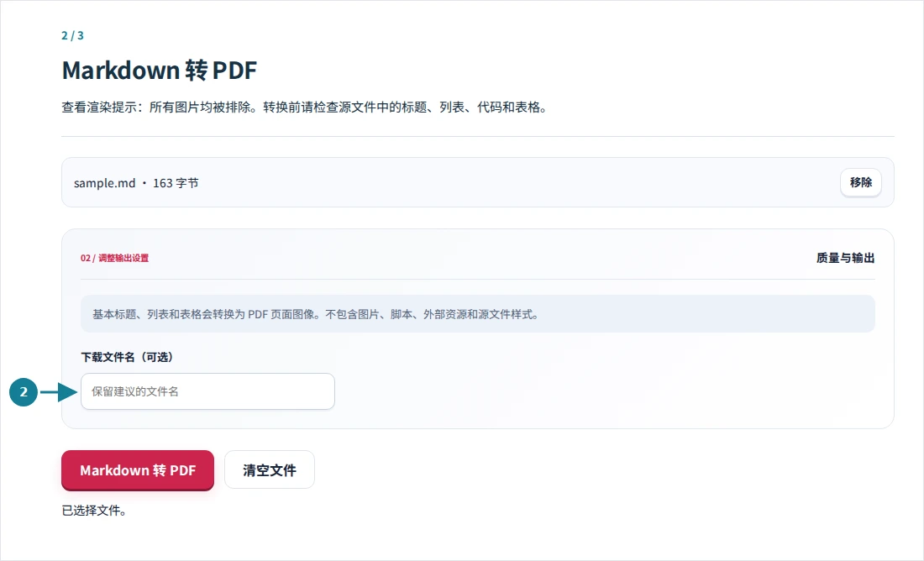Click the 移除 button for sample.md
This screenshot has width=924, height=561.
coord(860,183)
